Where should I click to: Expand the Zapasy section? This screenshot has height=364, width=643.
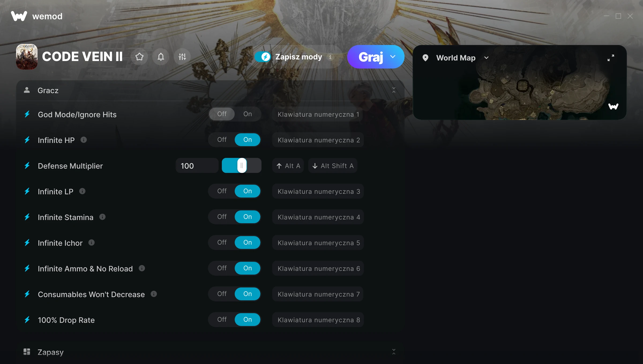click(x=394, y=352)
